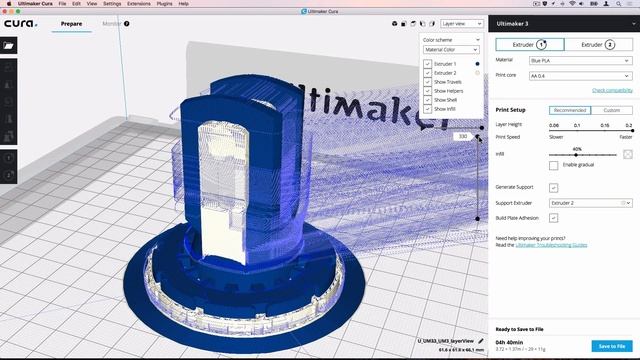The height and width of the screenshot is (360, 640).
Task: Select the Extruder 2 tab
Action: pos(598,44)
